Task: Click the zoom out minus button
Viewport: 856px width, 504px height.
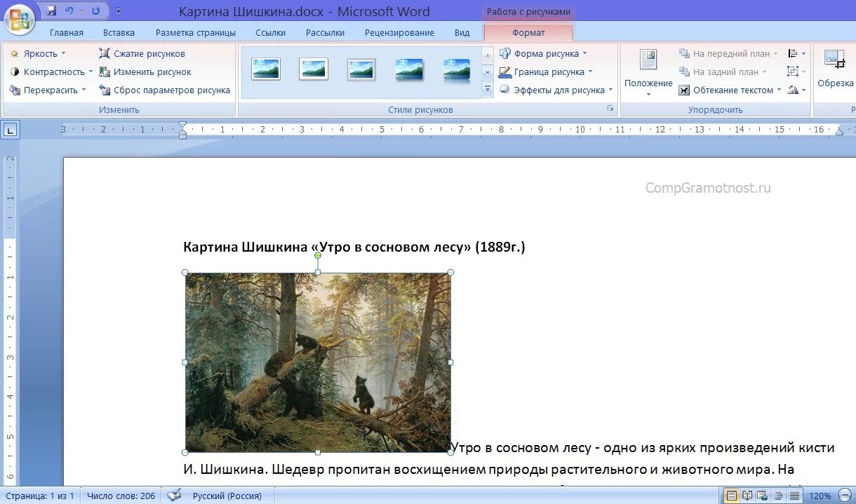Action: pos(845,496)
